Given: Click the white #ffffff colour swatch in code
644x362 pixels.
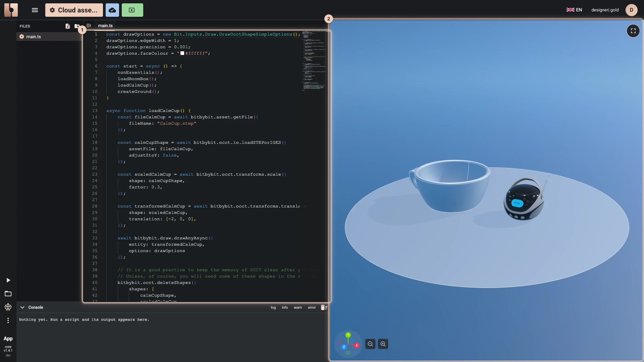Looking at the screenshot, I should tap(182, 53).
